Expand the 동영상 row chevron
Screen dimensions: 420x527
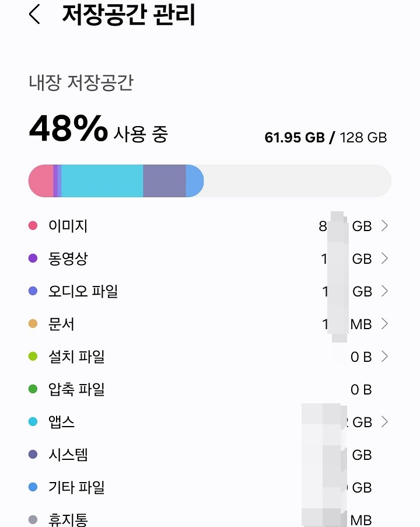[x=385, y=259]
